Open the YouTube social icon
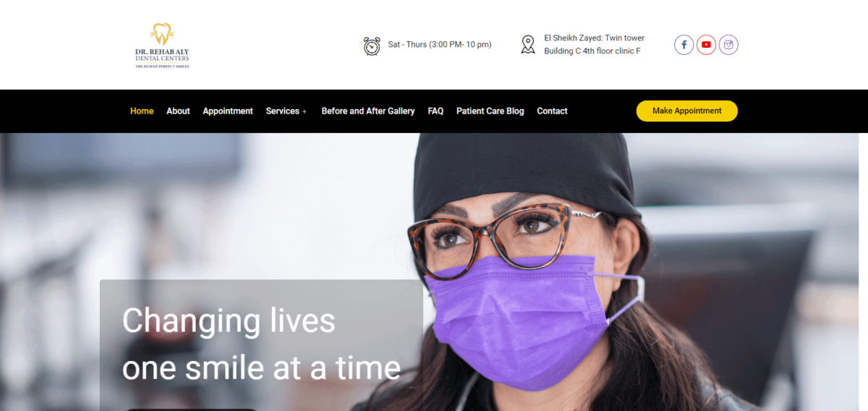Viewport: 868px width, 411px height. (707, 45)
